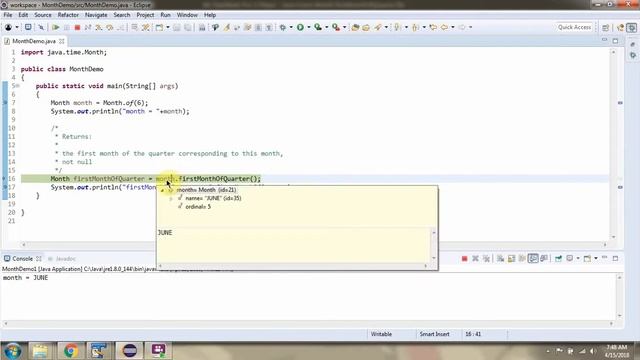The image size is (640, 360).
Task: Open the Source menu
Action: point(43,15)
